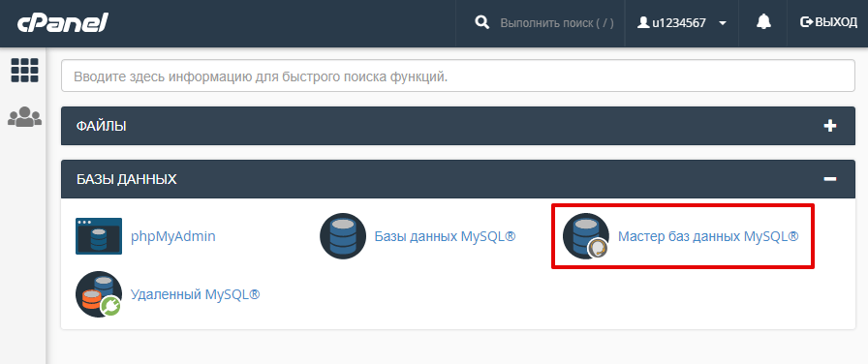This screenshot has width=868, height=364.
Task: Open the home grid icon in sidebar
Action: (25, 71)
